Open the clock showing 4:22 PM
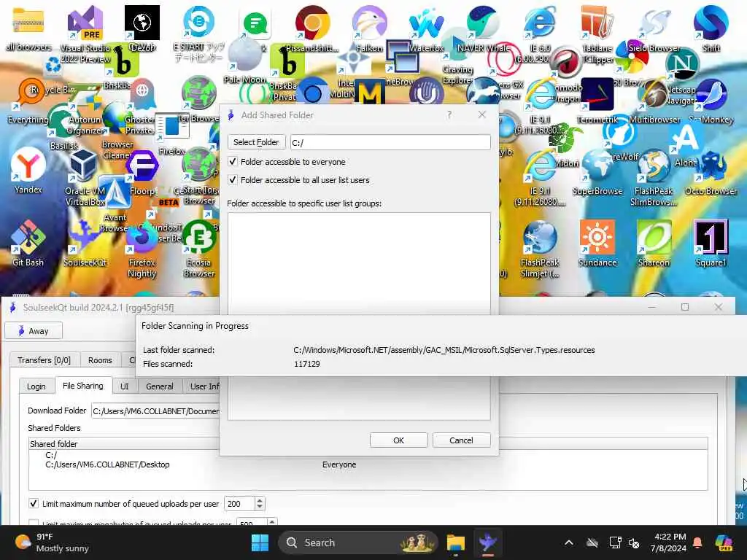 pyautogui.click(x=670, y=542)
